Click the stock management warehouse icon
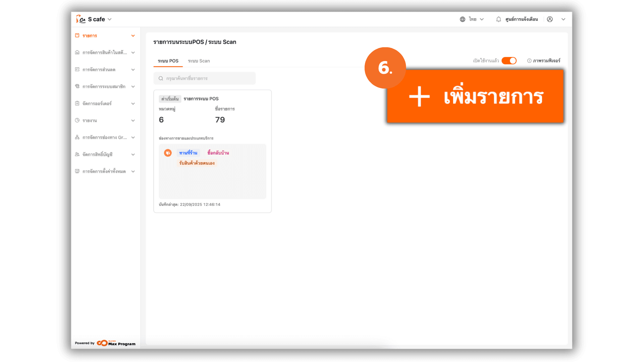This screenshot has width=644, height=362. 77,53
